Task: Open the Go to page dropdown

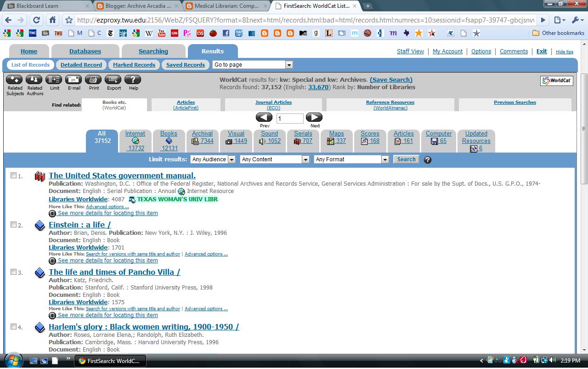Action: tap(253, 65)
